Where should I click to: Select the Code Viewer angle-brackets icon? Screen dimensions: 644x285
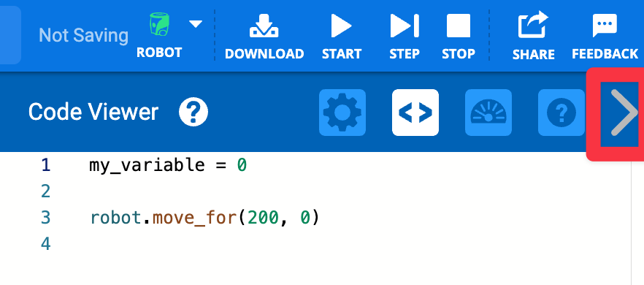(x=415, y=113)
